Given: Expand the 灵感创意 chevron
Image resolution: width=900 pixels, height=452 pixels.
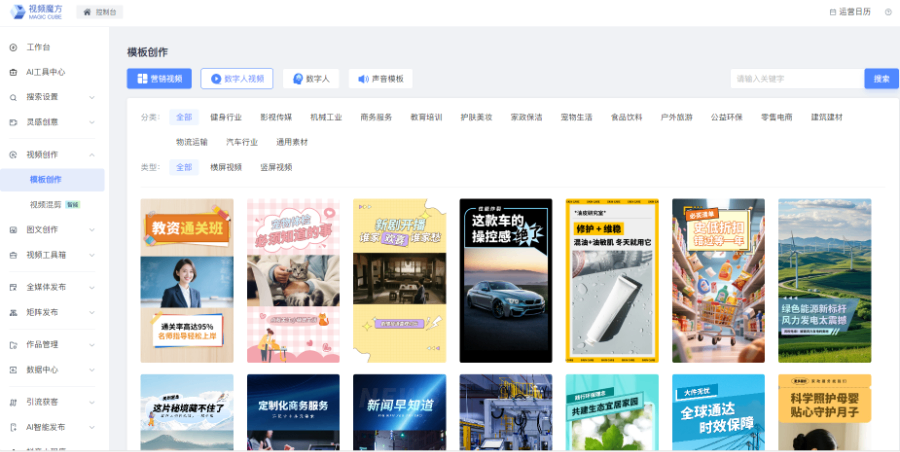Looking at the screenshot, I should click(92, 122).
